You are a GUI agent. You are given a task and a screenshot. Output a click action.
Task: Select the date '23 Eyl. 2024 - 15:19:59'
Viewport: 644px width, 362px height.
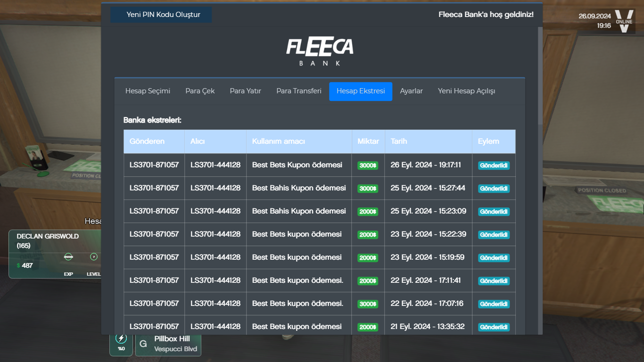pyautogui.click(x=428, y=257)
